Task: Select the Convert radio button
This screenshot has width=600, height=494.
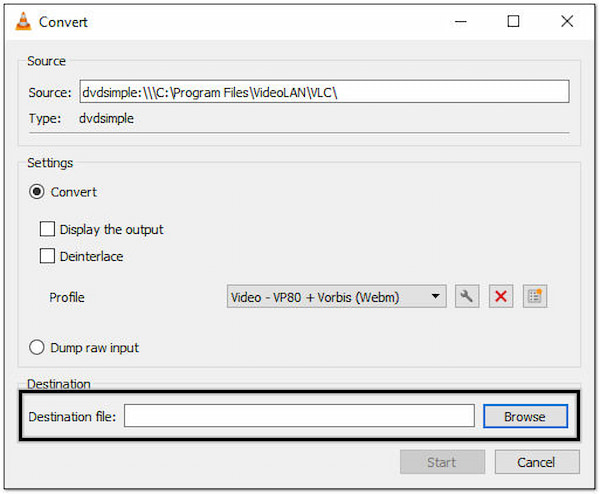Action: [37, 192]
